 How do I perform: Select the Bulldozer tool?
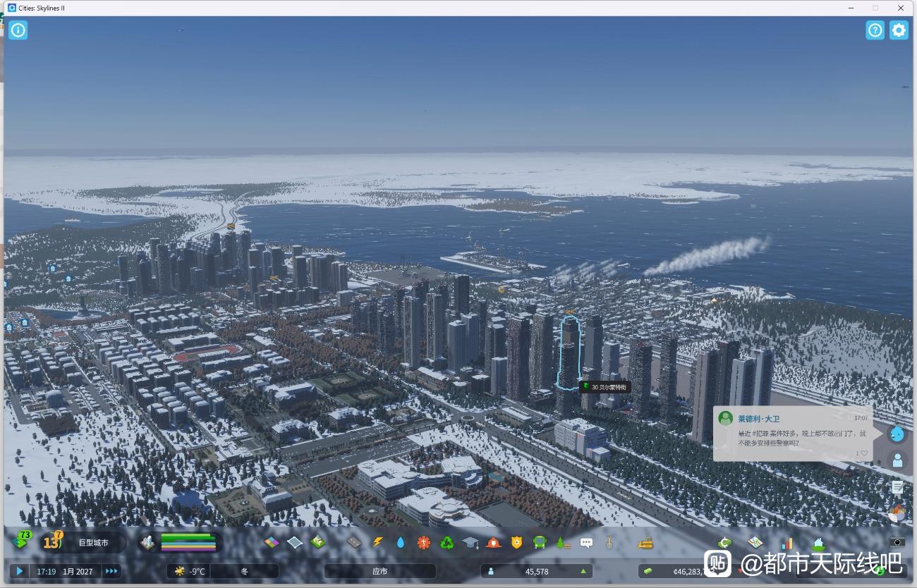(x=645, y=542)
